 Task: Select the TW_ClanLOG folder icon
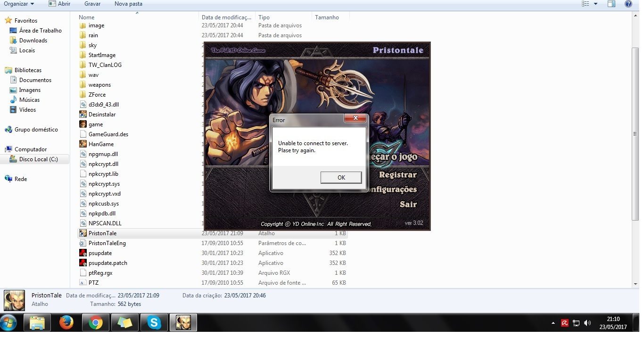83,65
